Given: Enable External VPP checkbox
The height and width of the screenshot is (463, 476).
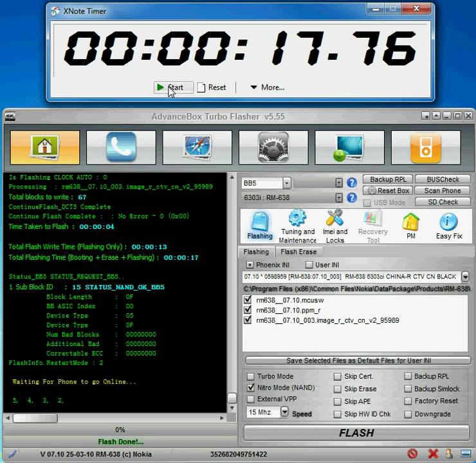Looking at the screenshot, I should click(x=250, y=399).
